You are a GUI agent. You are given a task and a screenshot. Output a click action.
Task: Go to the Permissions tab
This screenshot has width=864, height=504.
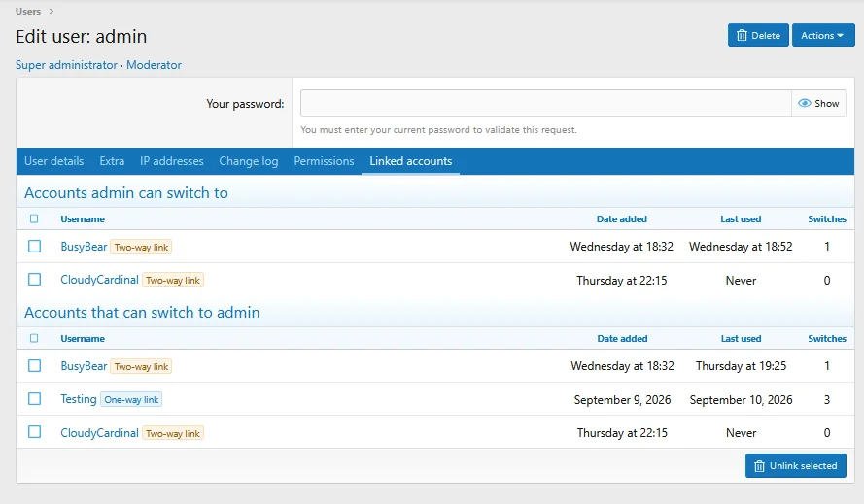coord(324,161)
